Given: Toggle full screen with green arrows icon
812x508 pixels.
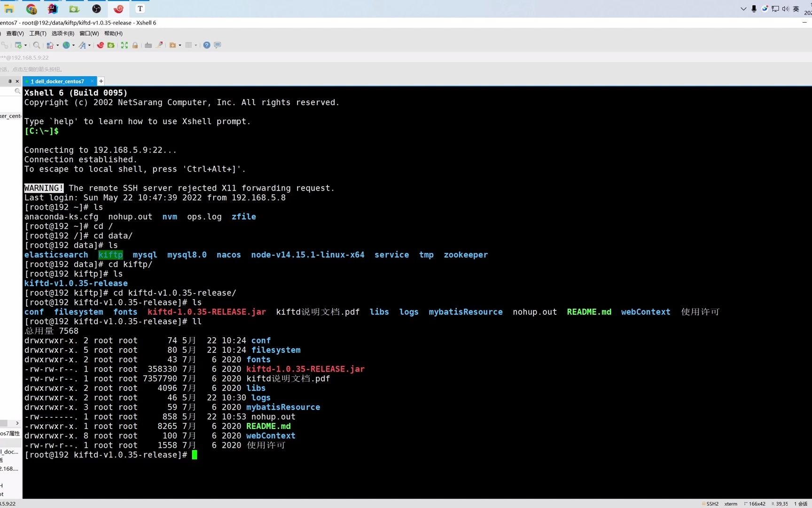Looking at the screenshot, I should coord(124,45).
